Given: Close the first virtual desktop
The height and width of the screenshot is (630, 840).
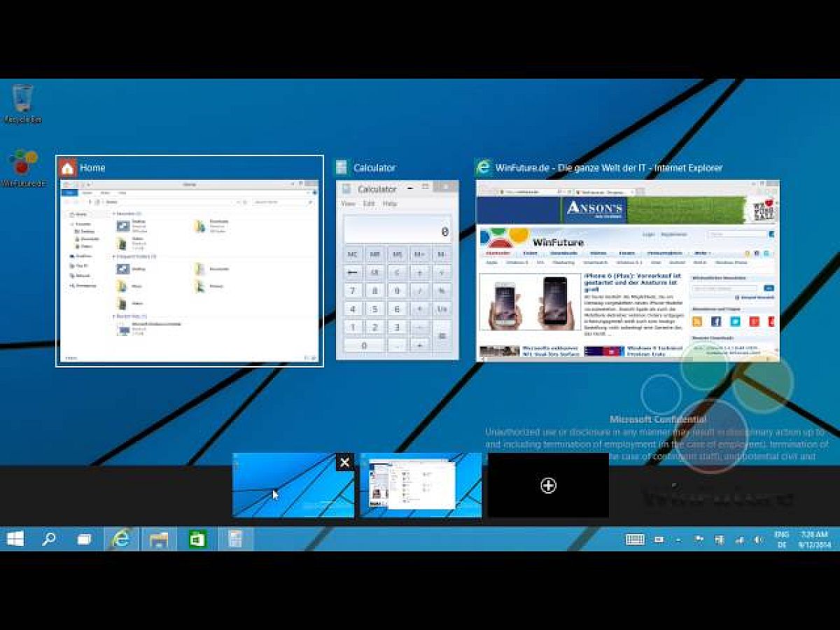Looking at the screenshot, I should click(x=344, y=462).
